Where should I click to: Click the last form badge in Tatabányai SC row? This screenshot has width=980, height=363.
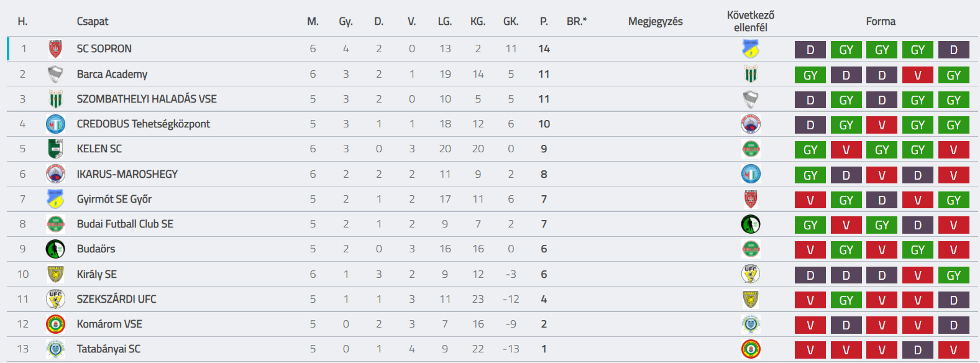[x=953, y=350]
